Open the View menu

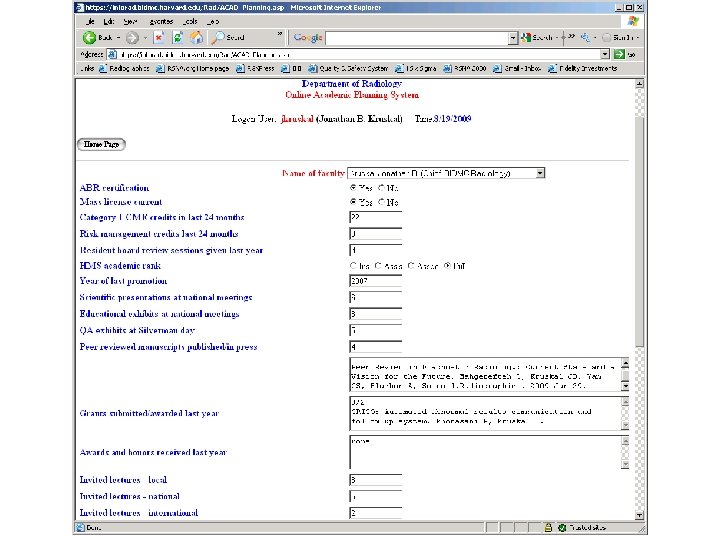130,21
